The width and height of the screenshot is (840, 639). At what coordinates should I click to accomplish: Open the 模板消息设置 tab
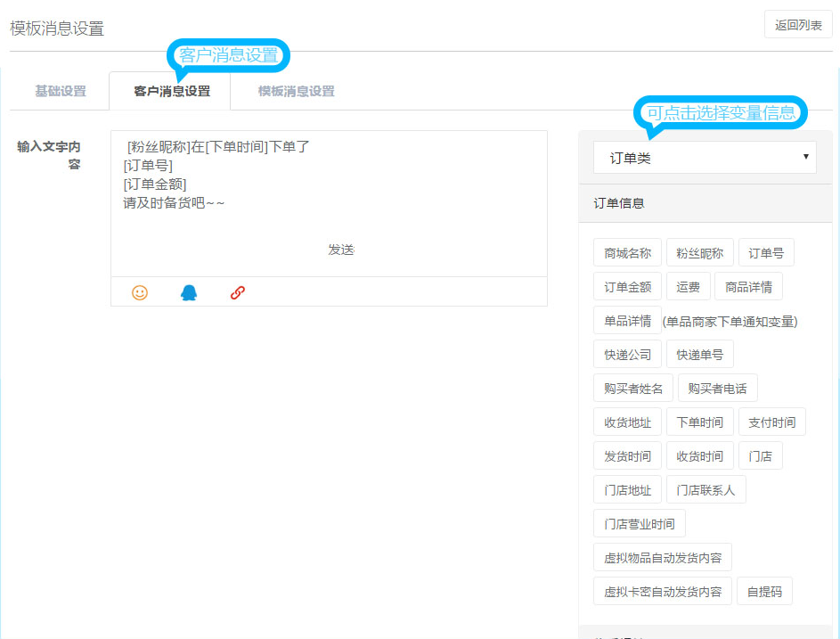click(297, 91)
